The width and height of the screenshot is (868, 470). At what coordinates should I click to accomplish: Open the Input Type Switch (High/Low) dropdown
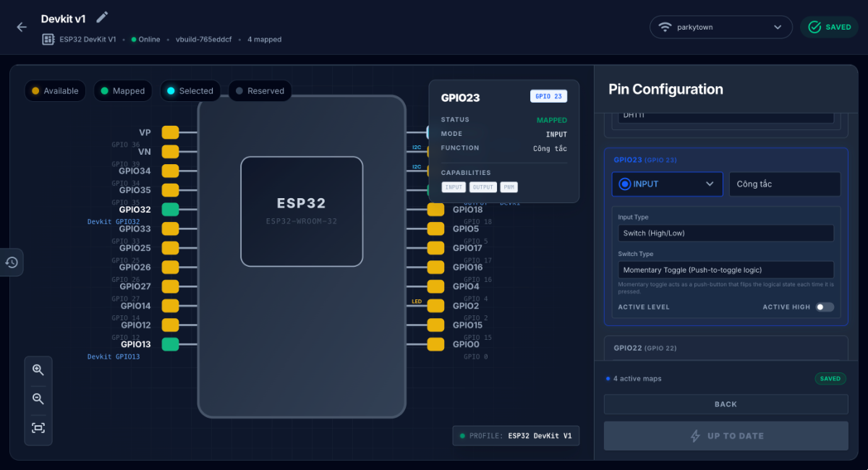click(726, 233)
